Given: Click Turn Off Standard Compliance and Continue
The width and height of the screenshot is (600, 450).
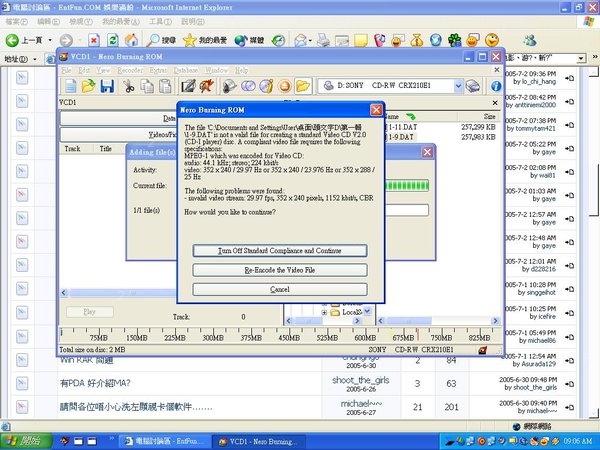Looking at the screenshot, I should coord(280,251).
